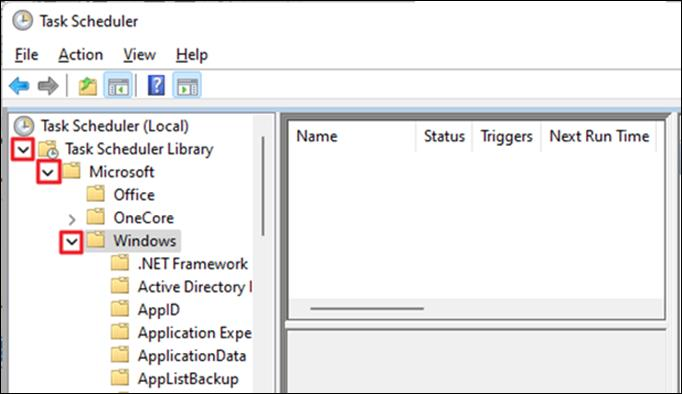
Task: Collapse the Windows folder chevron
Action: pos(72,242)
